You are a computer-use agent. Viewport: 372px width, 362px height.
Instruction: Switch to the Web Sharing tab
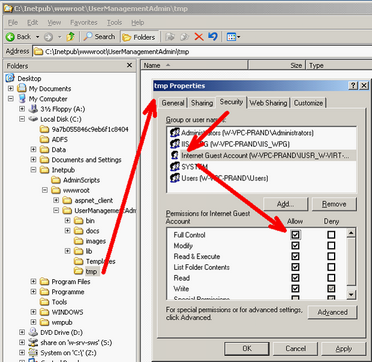(x=268, y=103)
